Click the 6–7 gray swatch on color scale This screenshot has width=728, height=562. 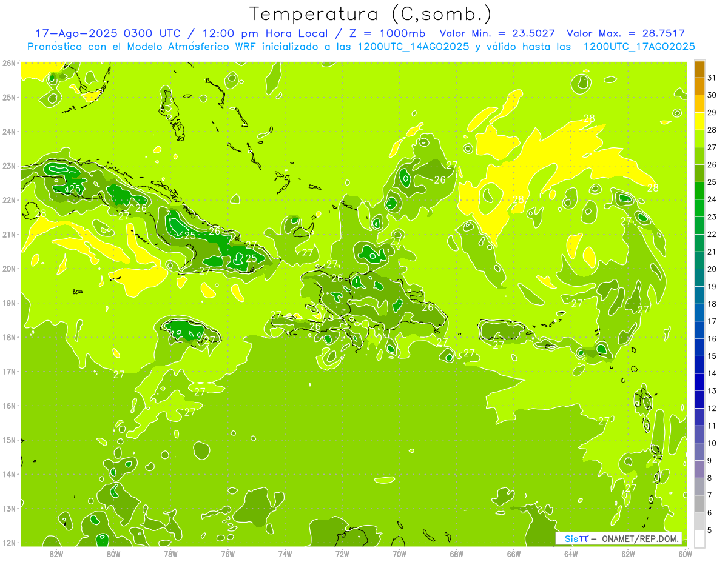[x=699, y=504]
